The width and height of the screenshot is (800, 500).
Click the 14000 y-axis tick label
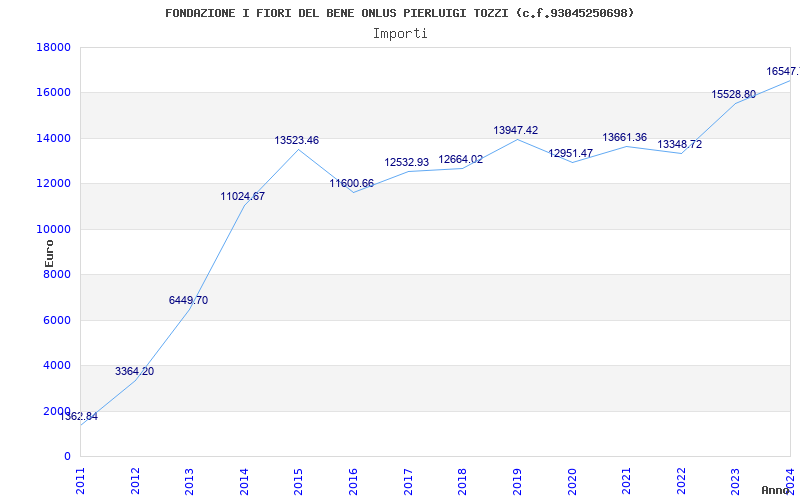pos(53,138)
